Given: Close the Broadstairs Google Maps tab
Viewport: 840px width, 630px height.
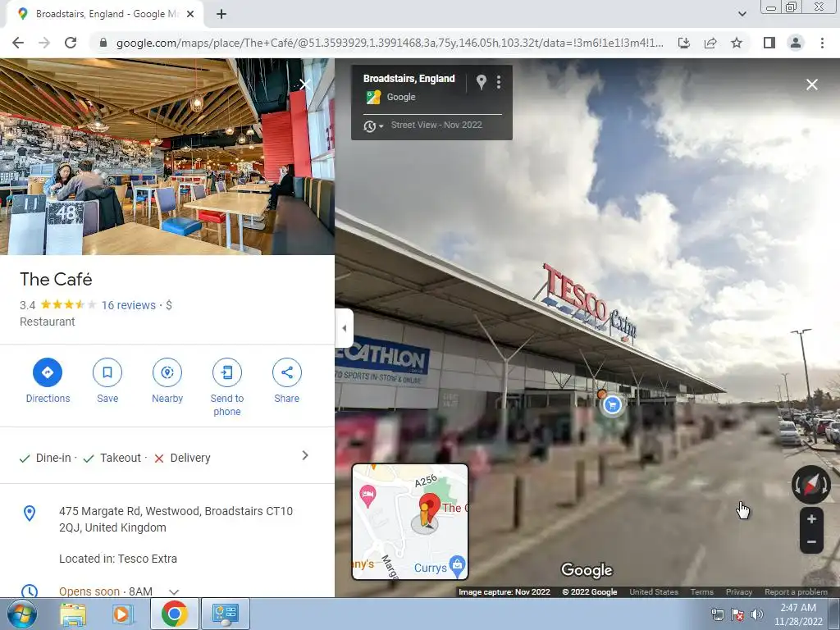Looking at the screenshot, I should coord(190,14).
